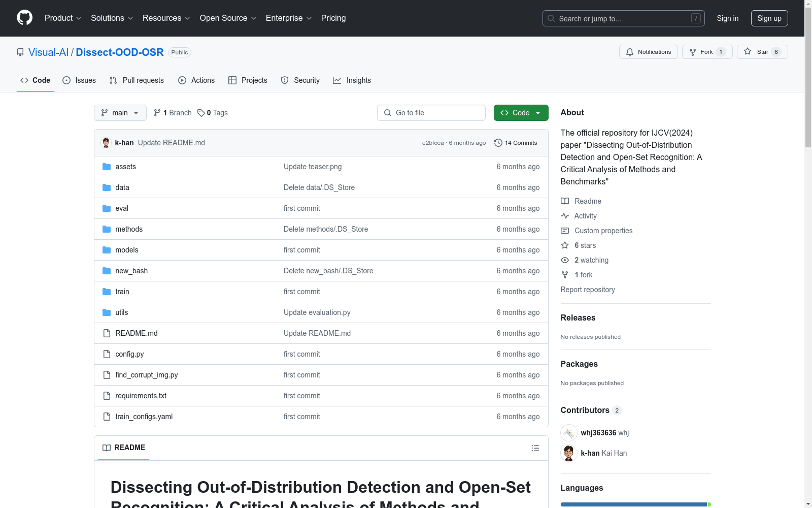The width and height of the screenshot is (812, 508).
Task: Switch to the Projects tab
Action: [248, 80]
